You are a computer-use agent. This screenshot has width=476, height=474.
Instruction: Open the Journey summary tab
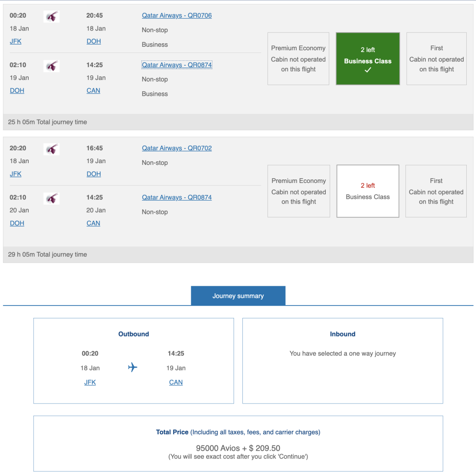coord(238,296)
